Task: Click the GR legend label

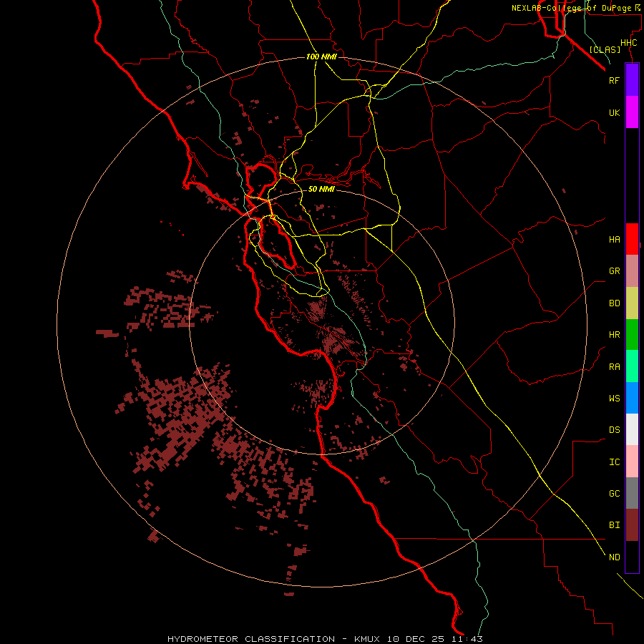Action: pos(614,271)
